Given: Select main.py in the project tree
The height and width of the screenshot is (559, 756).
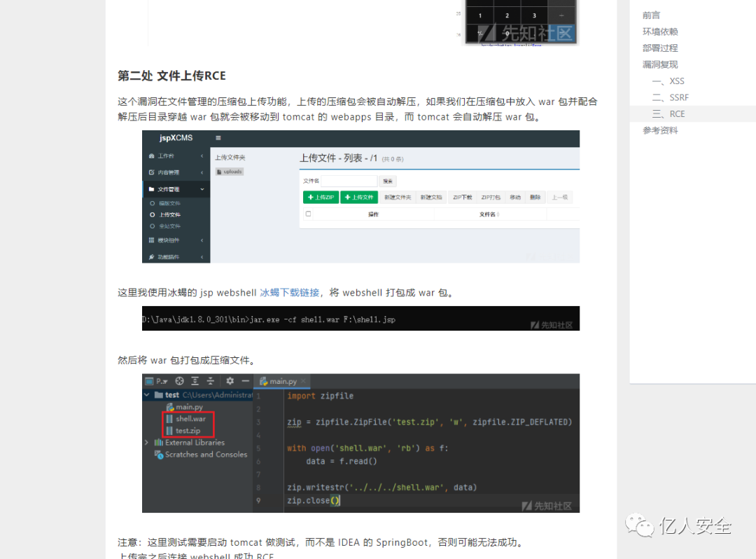Looking at the screenshot, I should [190, 407].
